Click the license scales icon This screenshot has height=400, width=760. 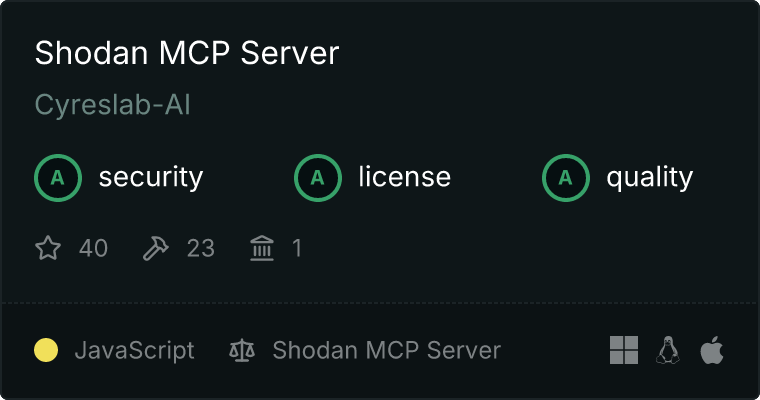[x=242, y=350]
